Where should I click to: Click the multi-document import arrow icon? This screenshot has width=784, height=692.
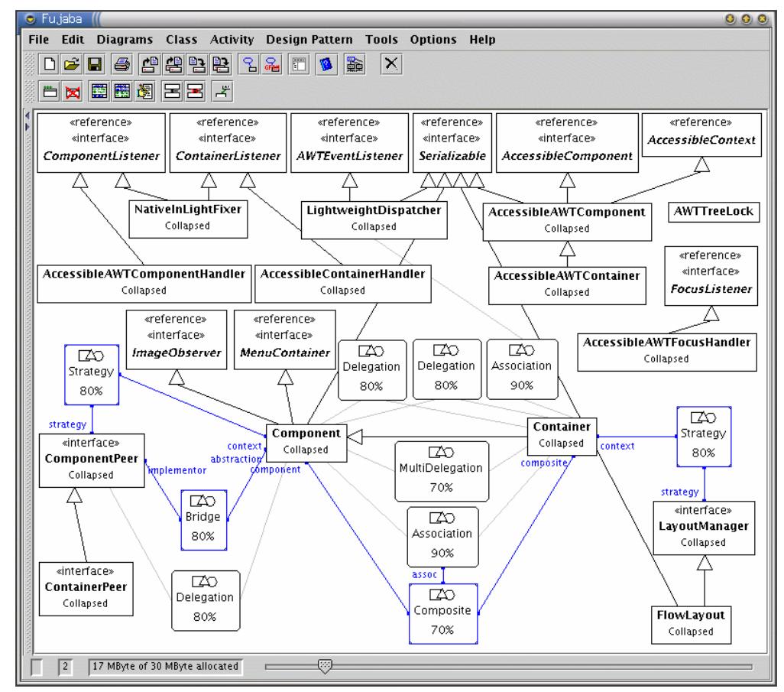173,64
